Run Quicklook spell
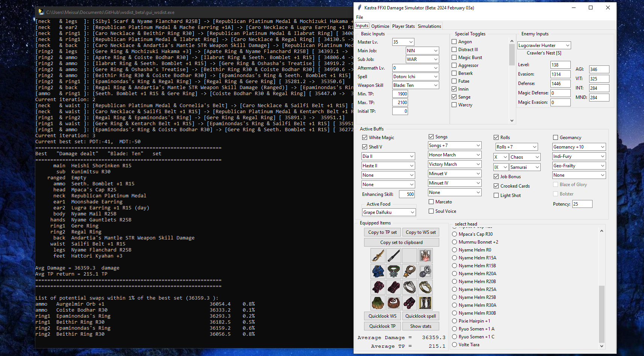This screenshot has height=356, width=644. tap(421, 316)
